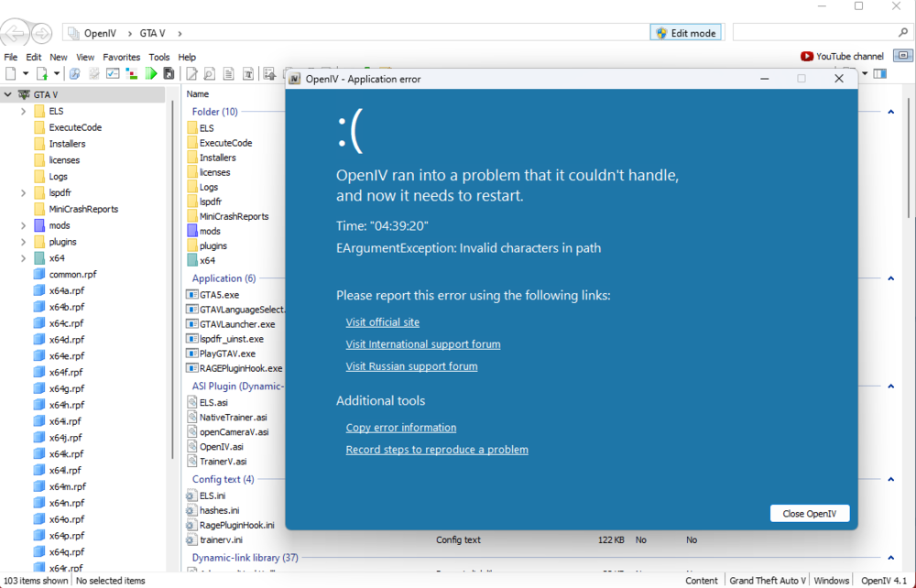Click the forward navigation arrow
Screen dimensions: 916x588
[x=42, y=33]
